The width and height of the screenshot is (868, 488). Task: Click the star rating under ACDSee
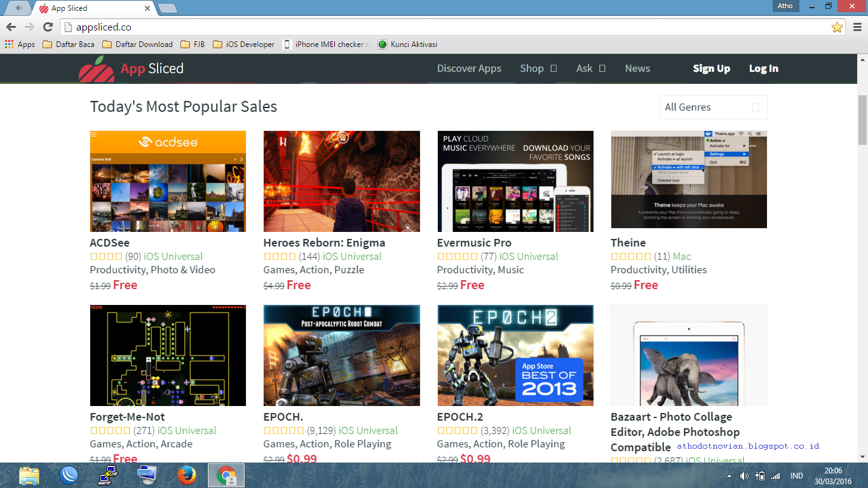click(106, 257)
